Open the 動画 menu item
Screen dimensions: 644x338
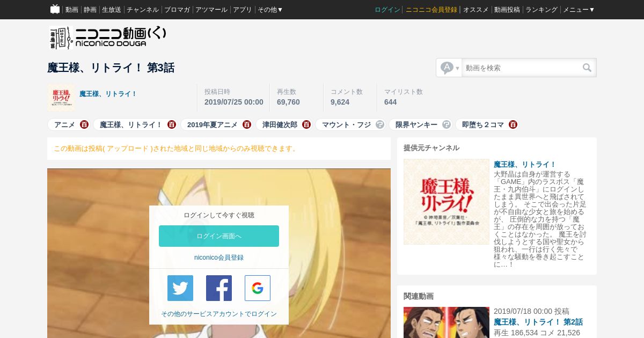(72, 10)
